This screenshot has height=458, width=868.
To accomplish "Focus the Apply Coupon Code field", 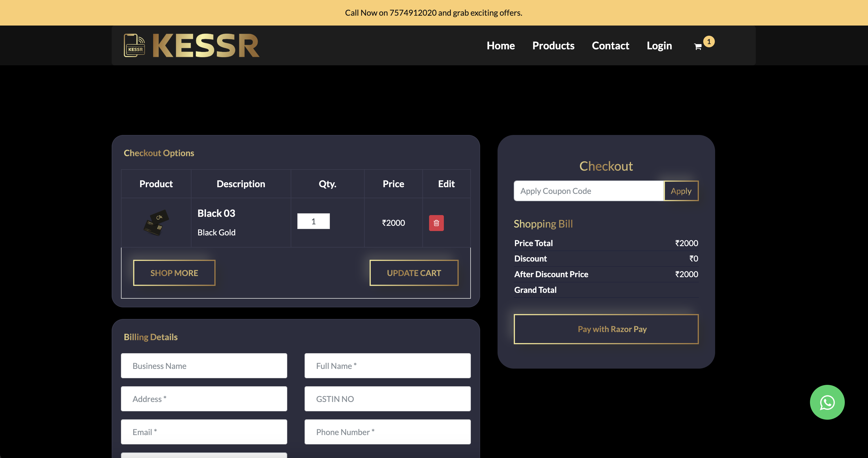I will pyautogui.click(x=588, y=191).
